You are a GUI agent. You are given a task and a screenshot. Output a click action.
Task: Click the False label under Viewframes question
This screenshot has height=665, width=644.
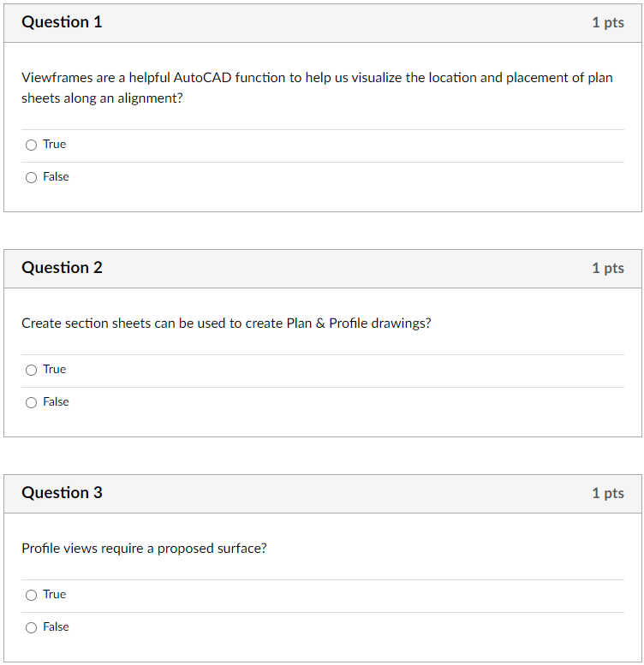(56, 177)
